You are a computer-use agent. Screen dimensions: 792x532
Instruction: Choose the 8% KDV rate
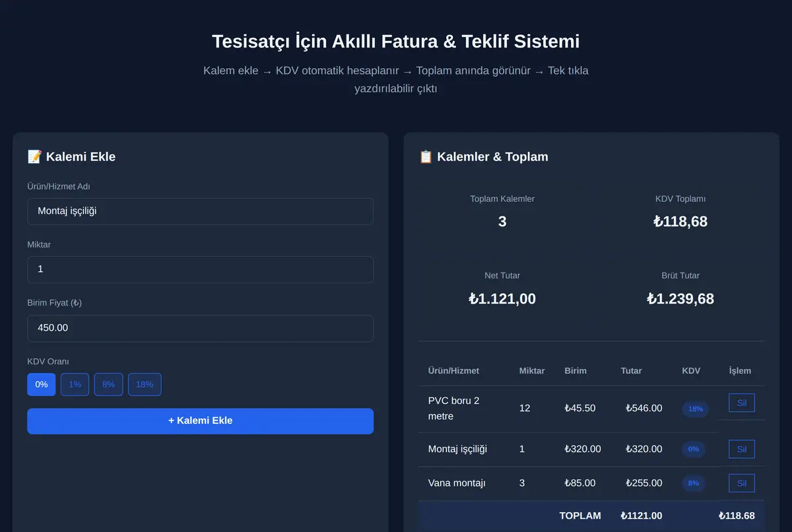point(108,384)
